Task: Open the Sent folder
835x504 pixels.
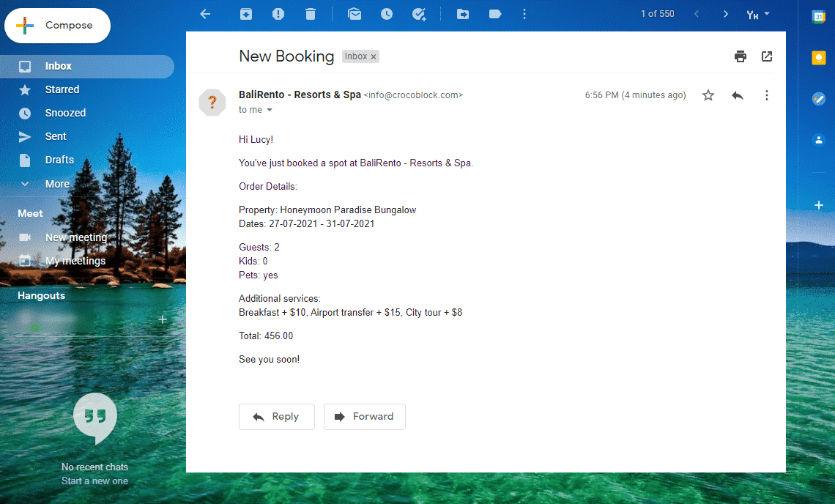Action: point(87,137)
